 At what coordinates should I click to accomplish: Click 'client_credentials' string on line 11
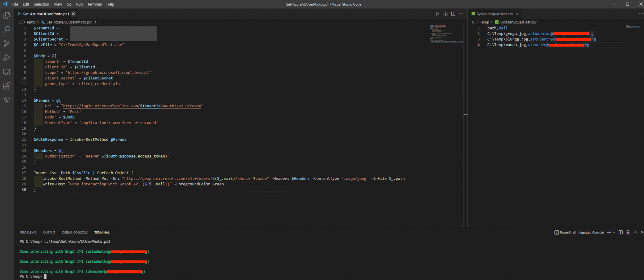99,84
